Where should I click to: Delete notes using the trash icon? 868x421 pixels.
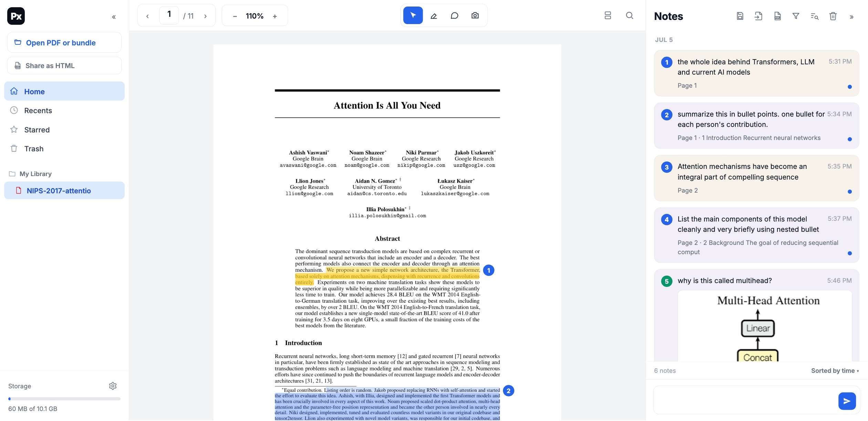(833, 16)
